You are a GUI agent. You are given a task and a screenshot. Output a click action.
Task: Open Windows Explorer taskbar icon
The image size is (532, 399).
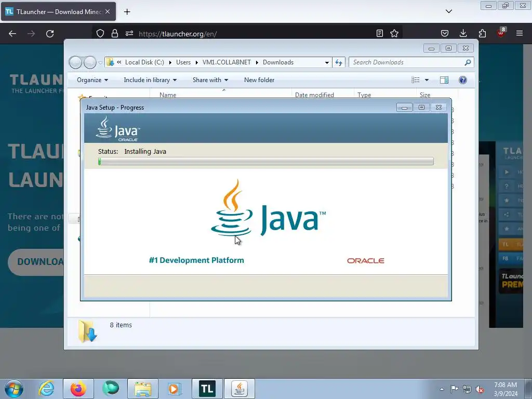(x=143, y=389)
